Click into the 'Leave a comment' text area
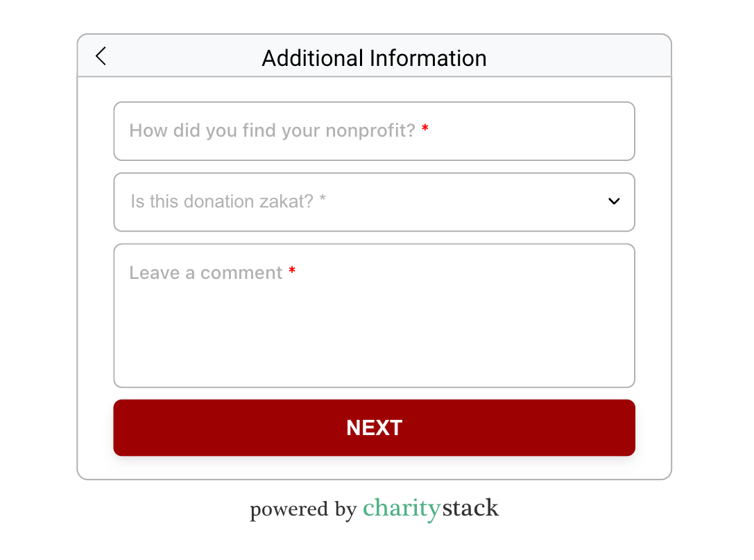The height and width of the screenshot is (560, 754). click(374, 316)
